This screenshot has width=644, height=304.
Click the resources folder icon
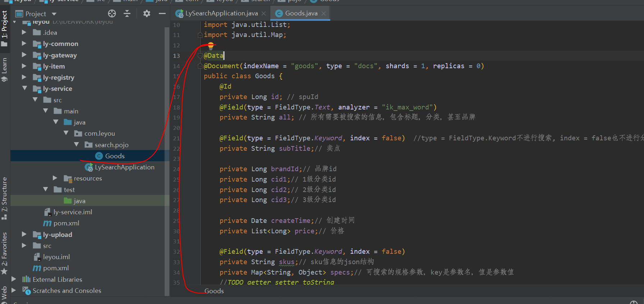coord(68,178)
